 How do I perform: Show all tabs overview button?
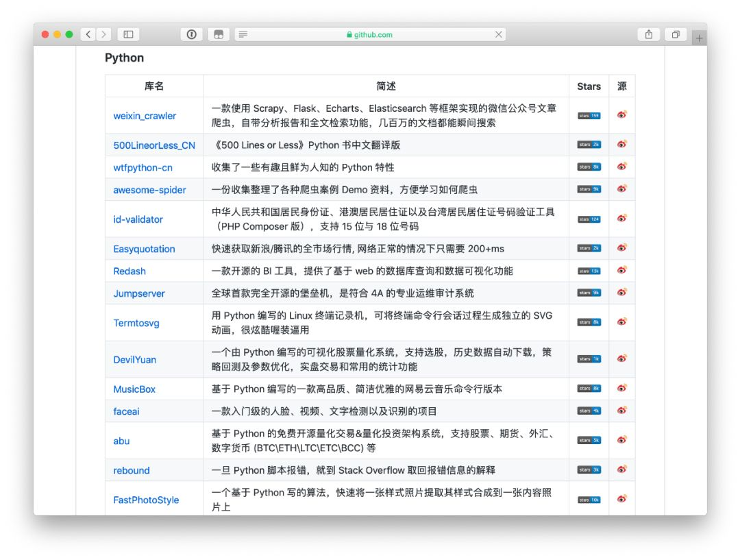[x=676, y=34]
